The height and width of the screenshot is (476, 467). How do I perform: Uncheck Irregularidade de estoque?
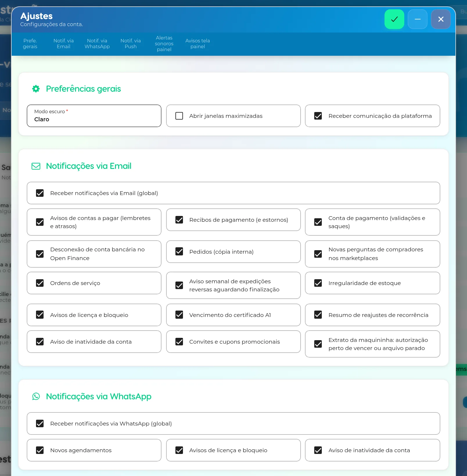[x=318, y=283]
